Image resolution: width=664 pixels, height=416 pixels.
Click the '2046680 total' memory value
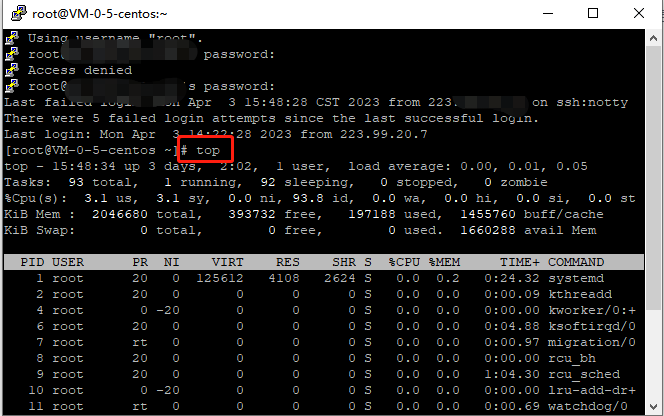[x=144, y=214]
